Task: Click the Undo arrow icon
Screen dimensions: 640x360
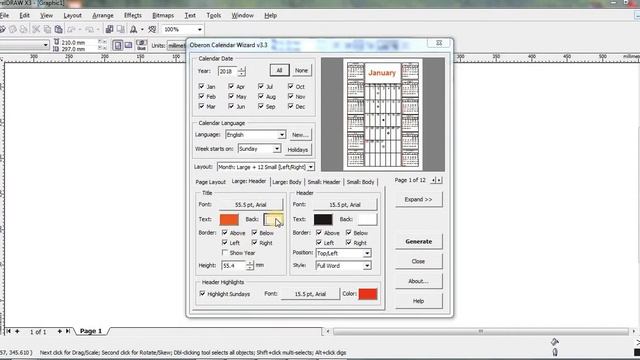Action: click(x=72, y=29)
